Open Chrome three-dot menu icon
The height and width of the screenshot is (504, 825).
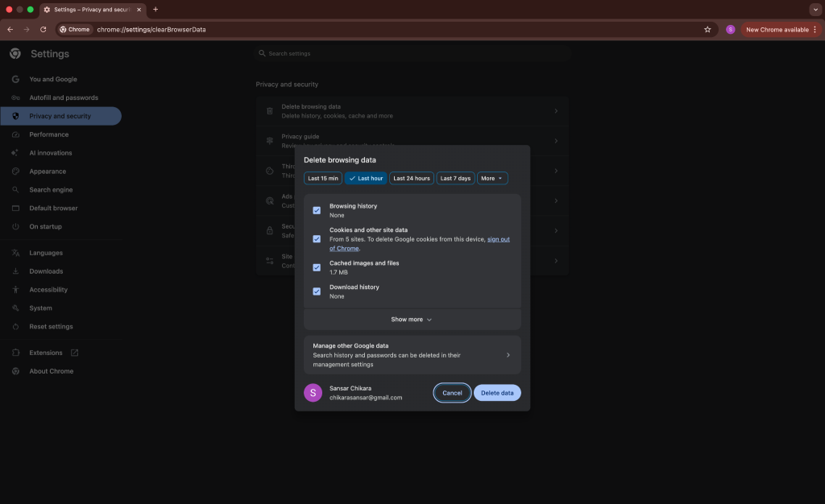(x=815, y=29)
